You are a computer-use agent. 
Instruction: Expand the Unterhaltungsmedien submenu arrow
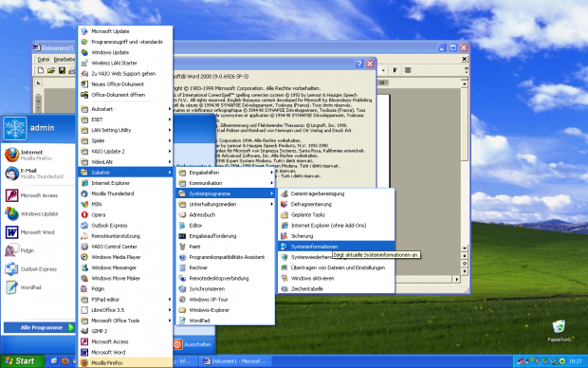pos(271,205)
